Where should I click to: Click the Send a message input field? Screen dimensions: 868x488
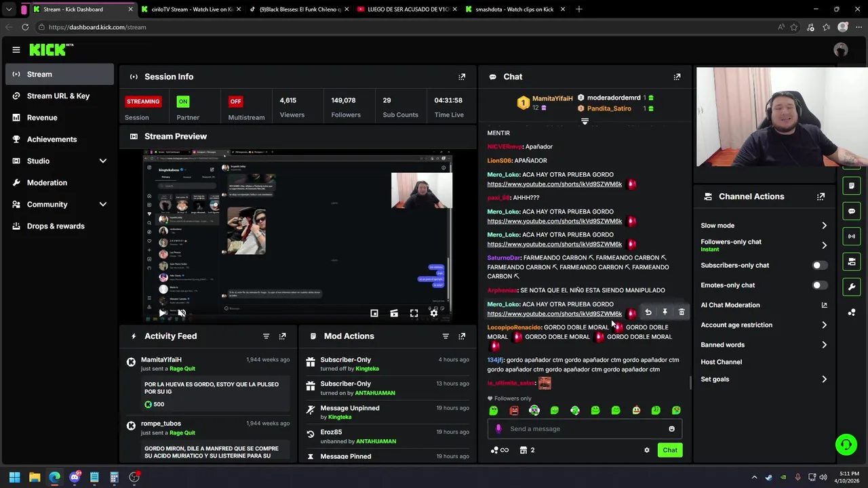(x=585, y=429)
